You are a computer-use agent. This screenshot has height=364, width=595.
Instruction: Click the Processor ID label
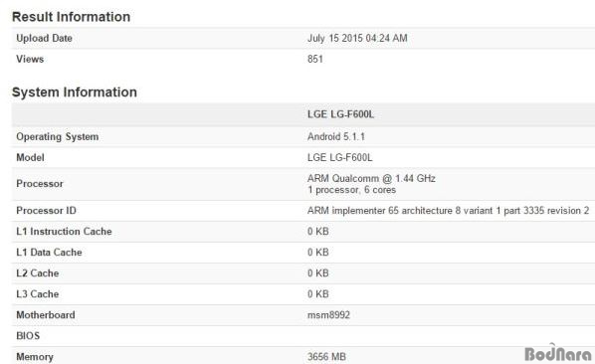(x=46, y=211)
